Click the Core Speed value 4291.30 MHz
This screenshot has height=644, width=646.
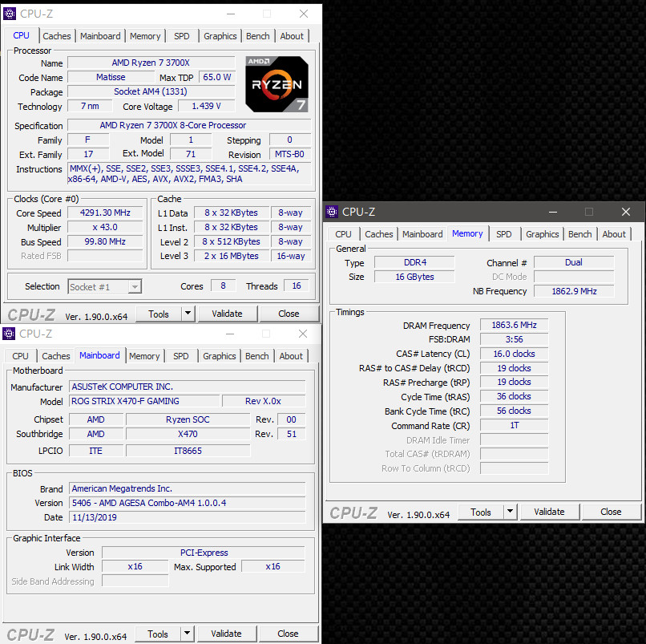[x=105, y=213]
